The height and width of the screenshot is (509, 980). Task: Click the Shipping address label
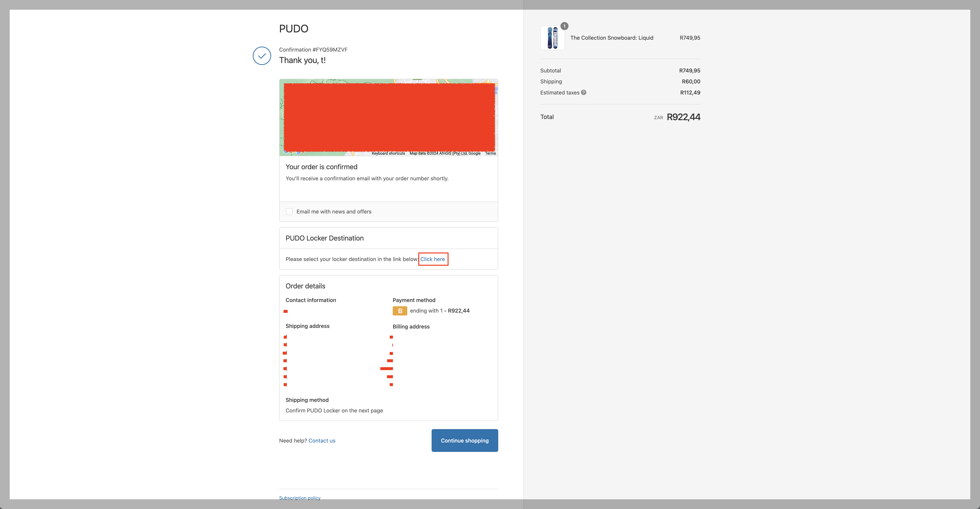click(x=307, y=326)
